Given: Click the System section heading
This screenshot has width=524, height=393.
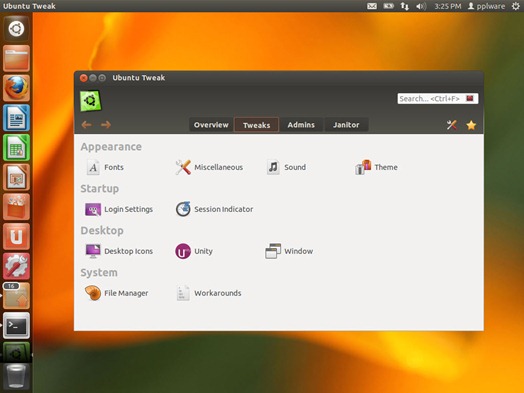Looking at the screenshot, I should [99, 273].
